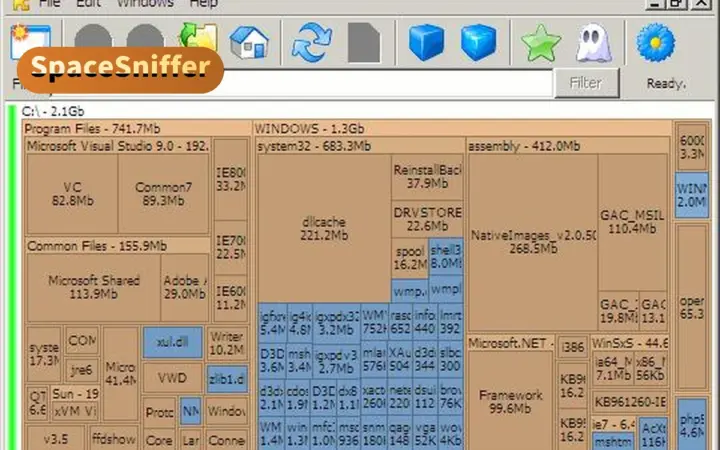Select the Adobe 29.0Mb block
This screenshot has height=450, width=720.
click(185, 287)
